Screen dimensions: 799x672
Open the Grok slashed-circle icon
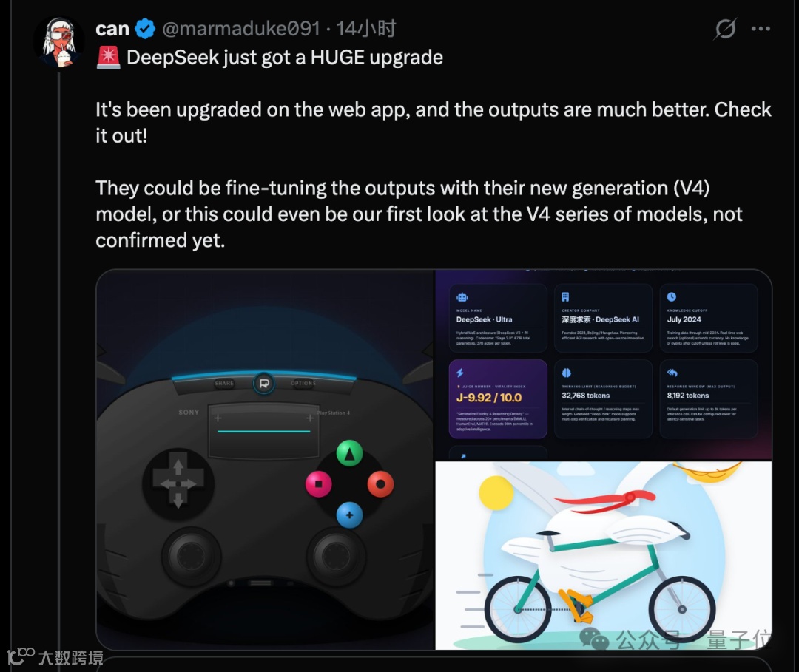coord(725,29)
